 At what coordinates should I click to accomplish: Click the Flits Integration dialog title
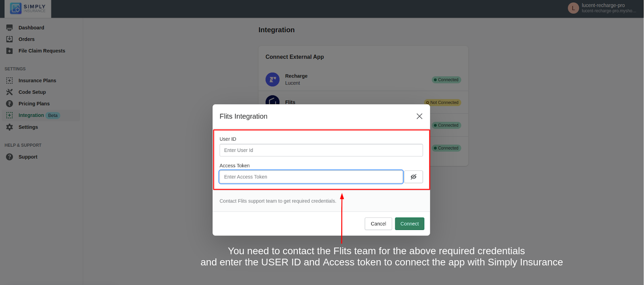pyautogui.click(x=244, y=116)
